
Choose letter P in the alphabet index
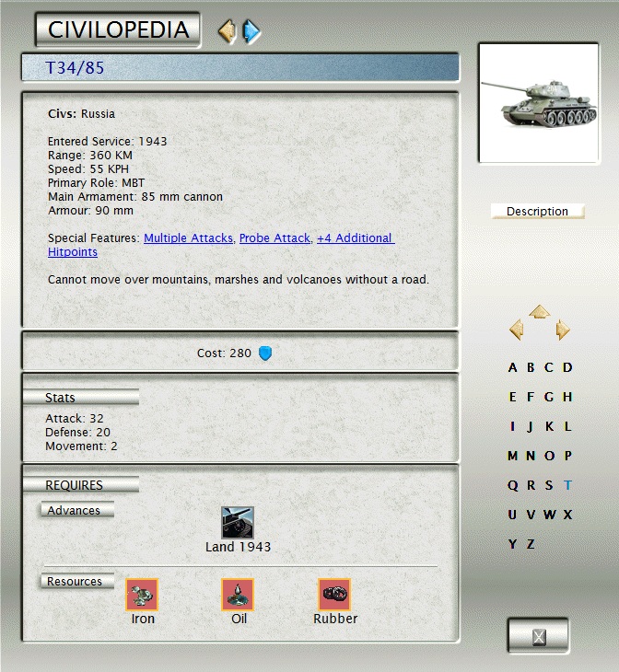click(x=568, y=456)
